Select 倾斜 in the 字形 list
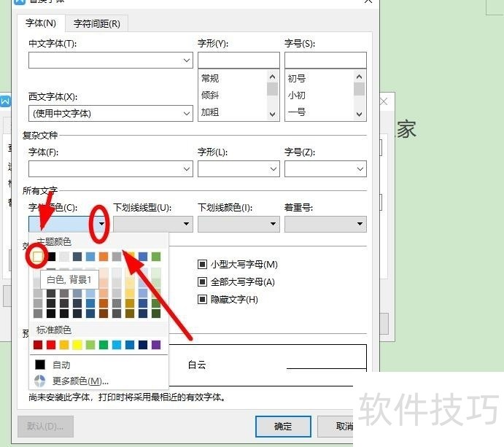 [x=210, y=95]
